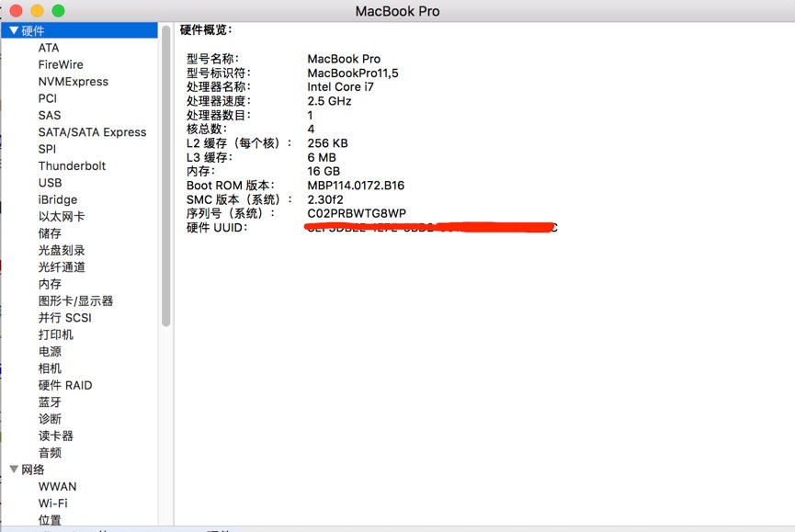Screen dimensions: 795x532
Task: Open the 电源 entry
Action: click(50, 351)
